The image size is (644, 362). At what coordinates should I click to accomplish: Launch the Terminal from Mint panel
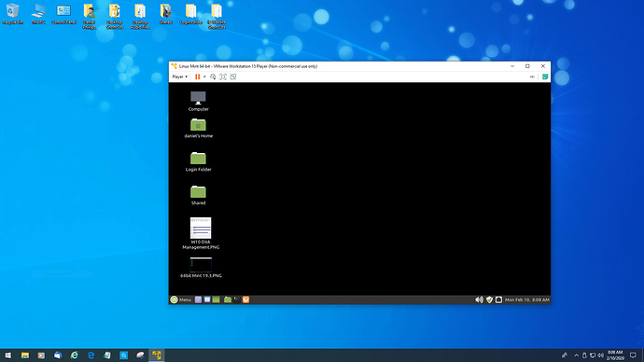pos(236,299)
